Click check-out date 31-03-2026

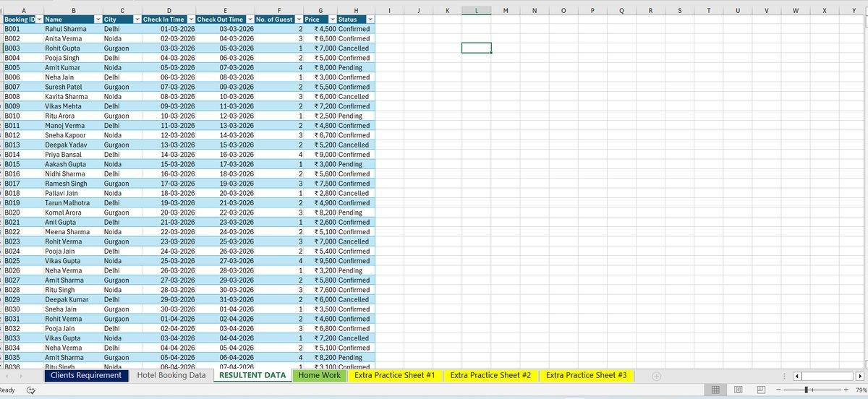[225, 299]
